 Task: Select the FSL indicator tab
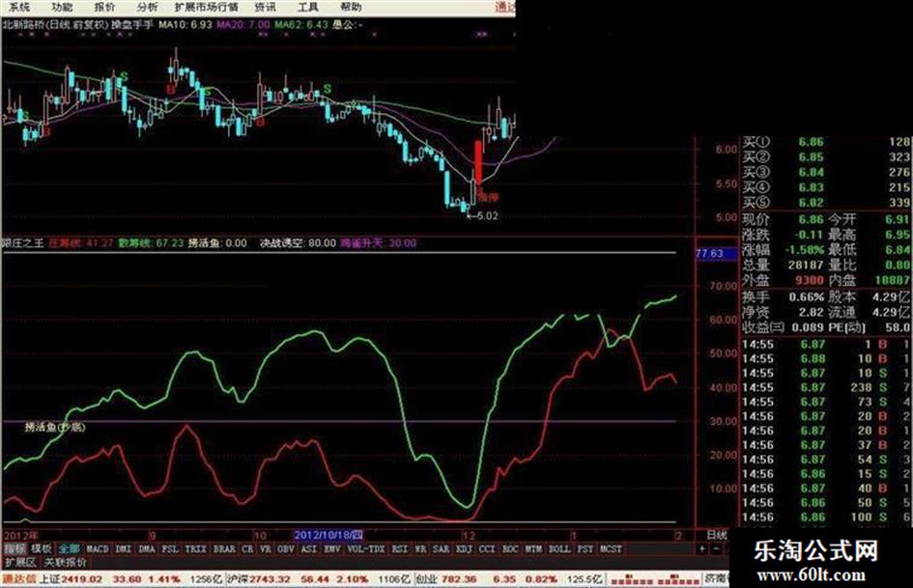(x=170, y=549)
